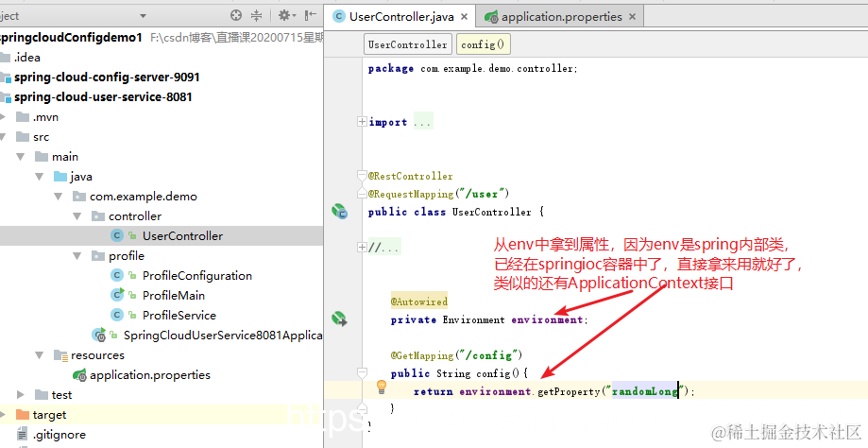Screen dimensions: 868x448
Task: Click the @RequestMapping("/user") annotation
Action: (x=438, y=194)
